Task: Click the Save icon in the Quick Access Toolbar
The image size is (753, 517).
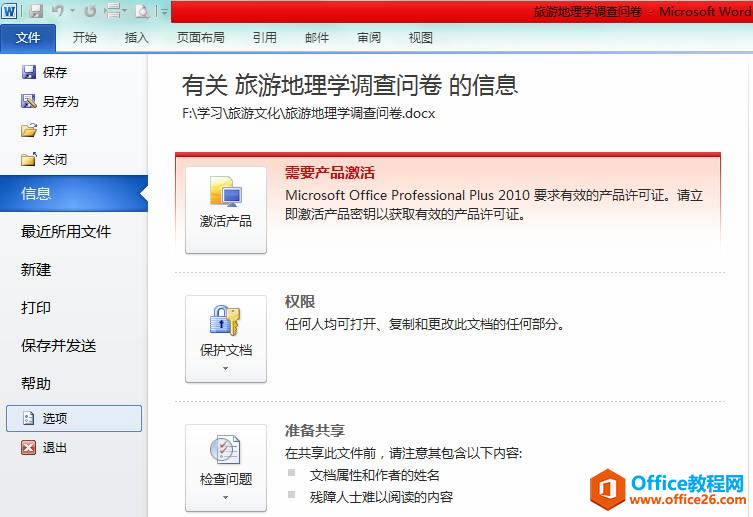Action: (x=36, y=11)
